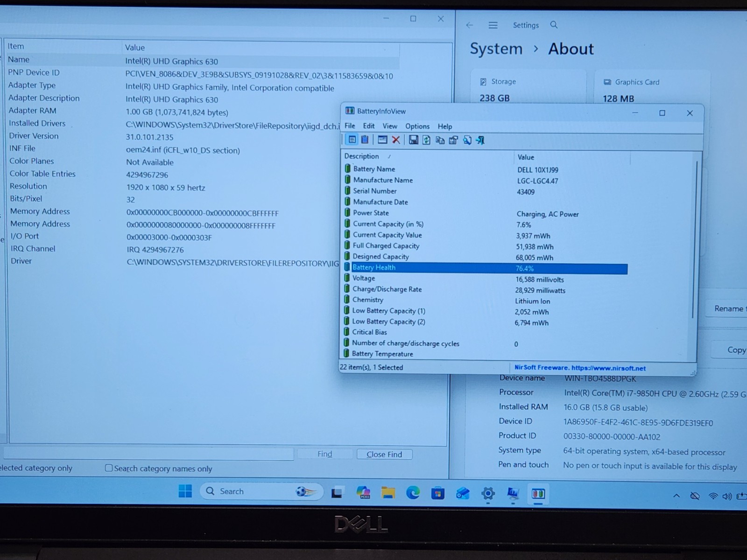Viewport: 747px width, 560px height.
Task: Select the Battery Name row
Action: pos(486,169)
